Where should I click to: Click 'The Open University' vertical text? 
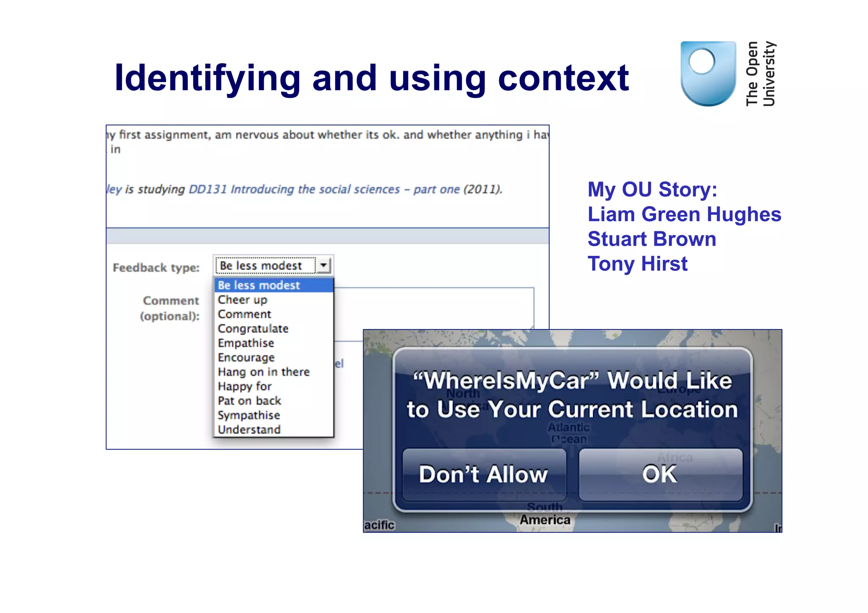click(x=760, y=74)
